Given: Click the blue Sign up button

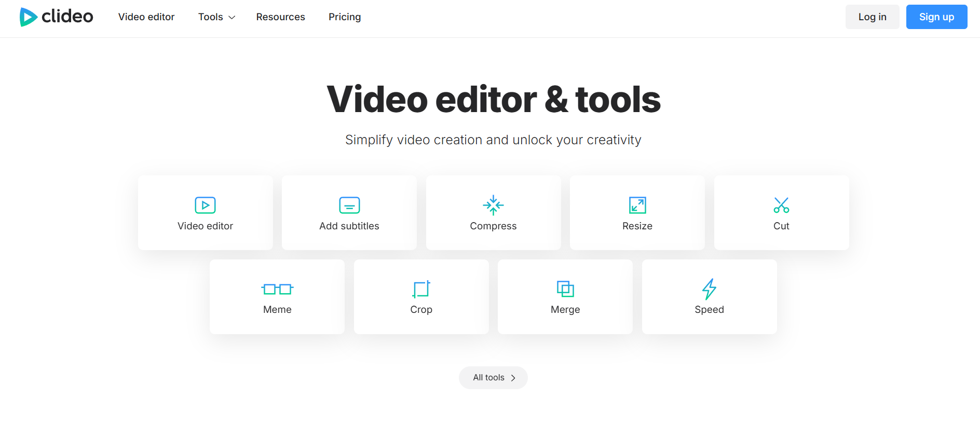Looking at the screenshot, I should [x=936, y=17].
